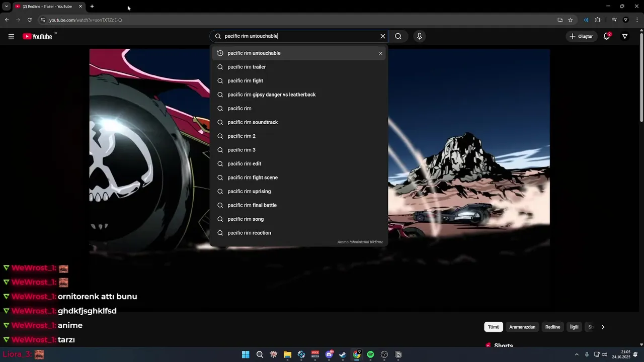Switch to Redline - Trailer YouTube tab
The width and height of the screenshot is (644, 362).
click(48, 7)
